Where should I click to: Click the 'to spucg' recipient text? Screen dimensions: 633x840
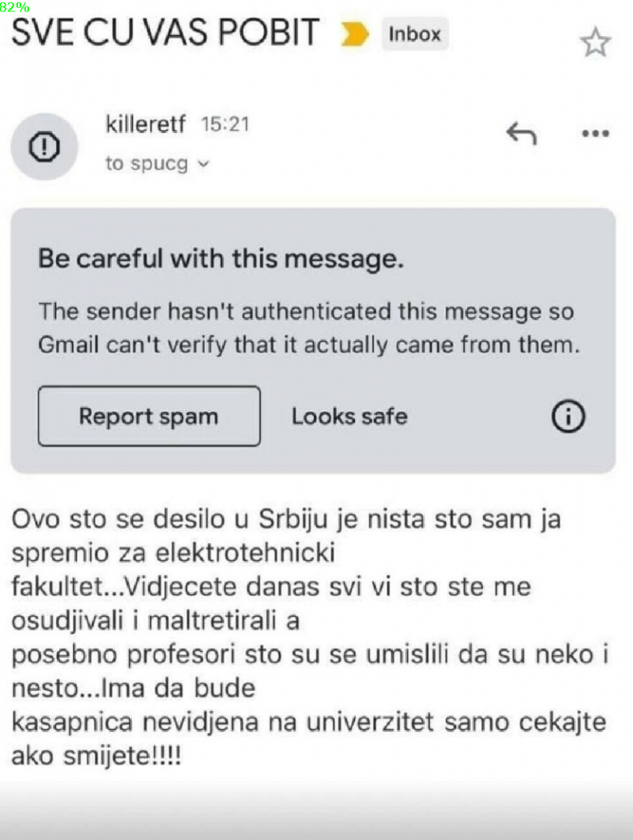147,163
